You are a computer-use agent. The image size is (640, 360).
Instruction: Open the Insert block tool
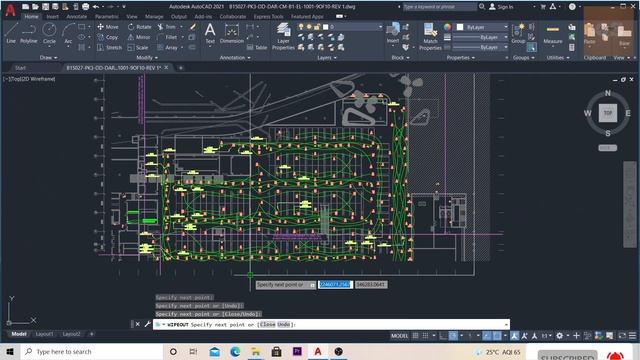[393, 33]
